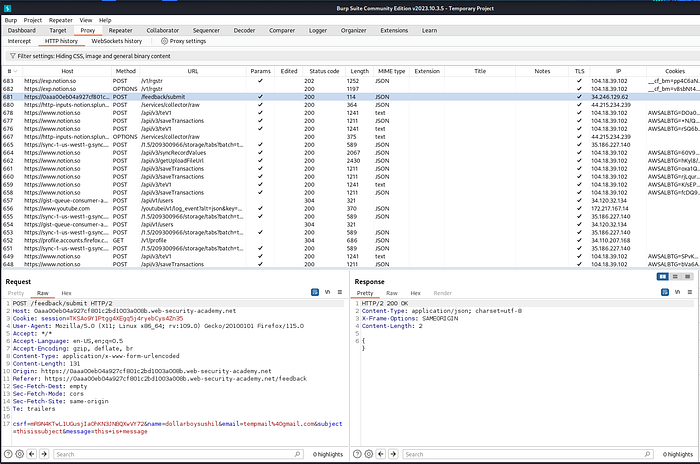Image resolution: width=700 pixels, height=464 pixels.
Task: Click the Response pane help question icon
Action: tap(357, 454)
